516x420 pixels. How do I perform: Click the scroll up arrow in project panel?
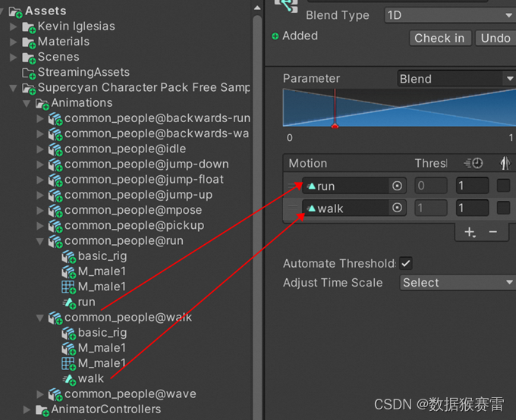[x=257, y=8]
